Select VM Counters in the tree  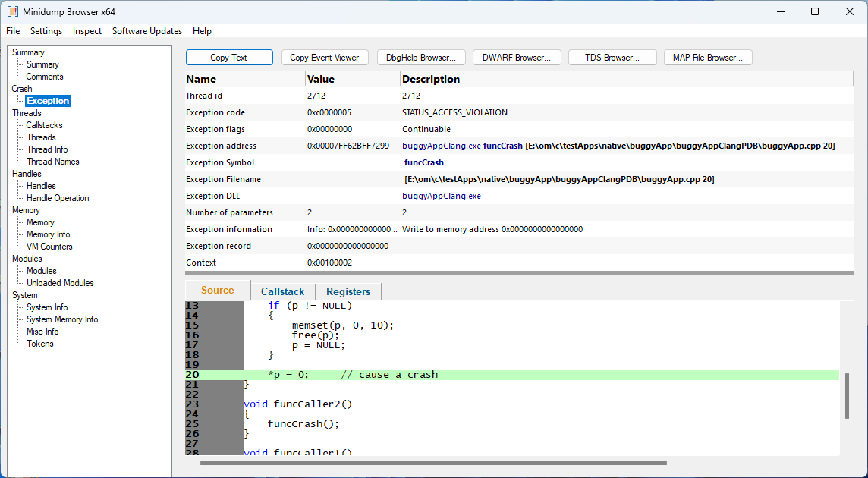click(x=49, y=247)
